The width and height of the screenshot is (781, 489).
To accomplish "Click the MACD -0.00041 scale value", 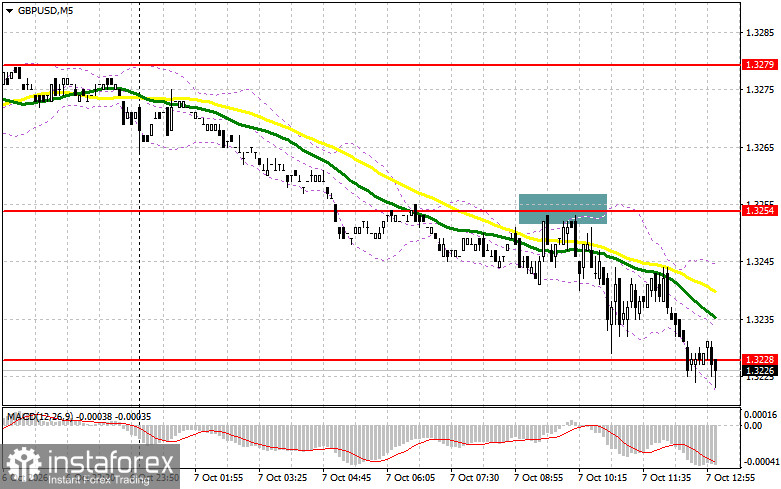I will 761,462.
